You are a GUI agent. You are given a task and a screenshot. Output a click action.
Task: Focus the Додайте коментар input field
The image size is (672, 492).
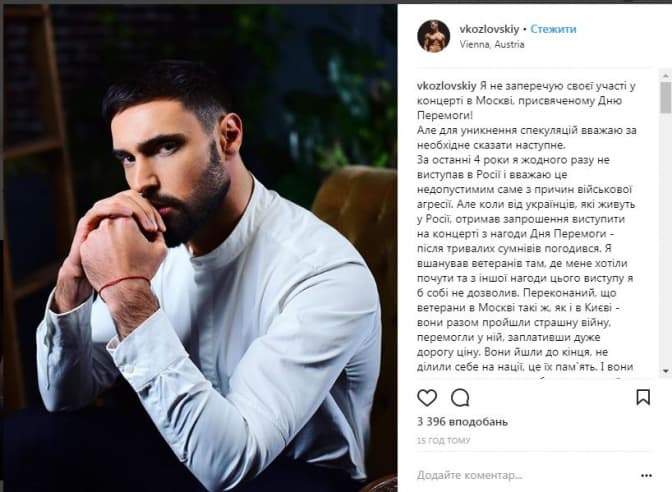pos(525,475)
